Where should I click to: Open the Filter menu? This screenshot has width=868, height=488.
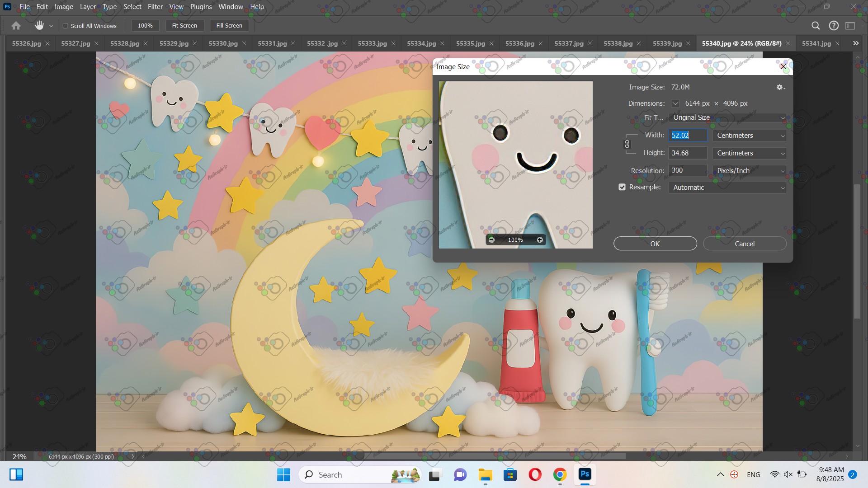click(x=155, y=7)
